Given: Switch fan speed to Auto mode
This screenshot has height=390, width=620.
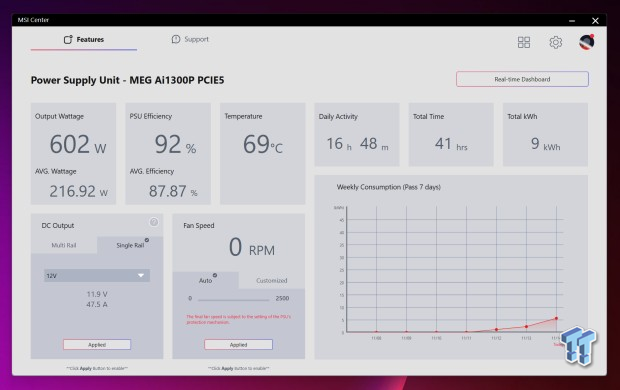Looking at the screenshot, I should [206, 280].
